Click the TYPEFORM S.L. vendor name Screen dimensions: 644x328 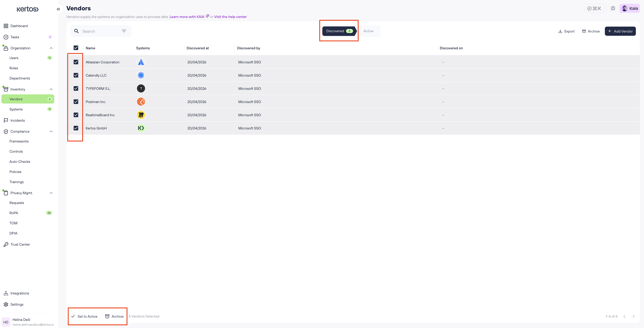click(98, 88)
